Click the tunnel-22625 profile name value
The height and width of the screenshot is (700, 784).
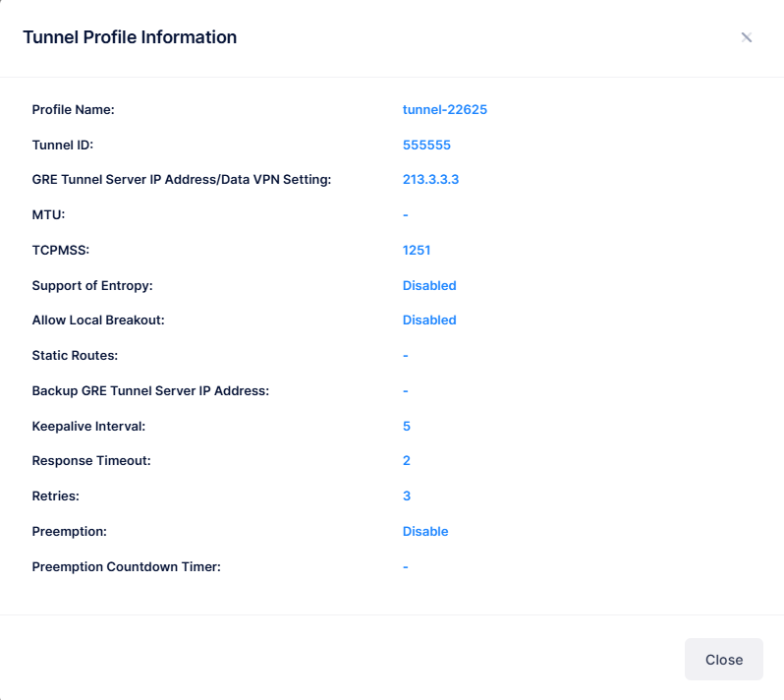444,109
